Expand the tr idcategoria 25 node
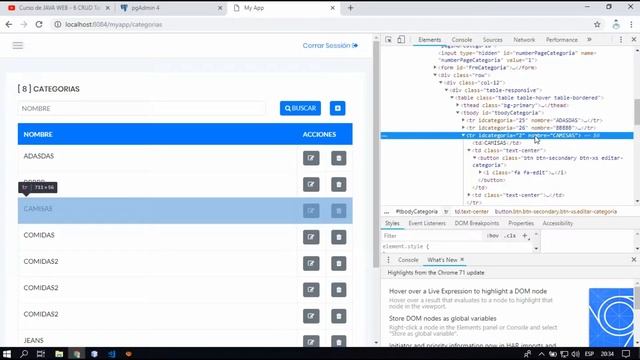640x360 pixels. pyautogui.click(x=463, y=120)
